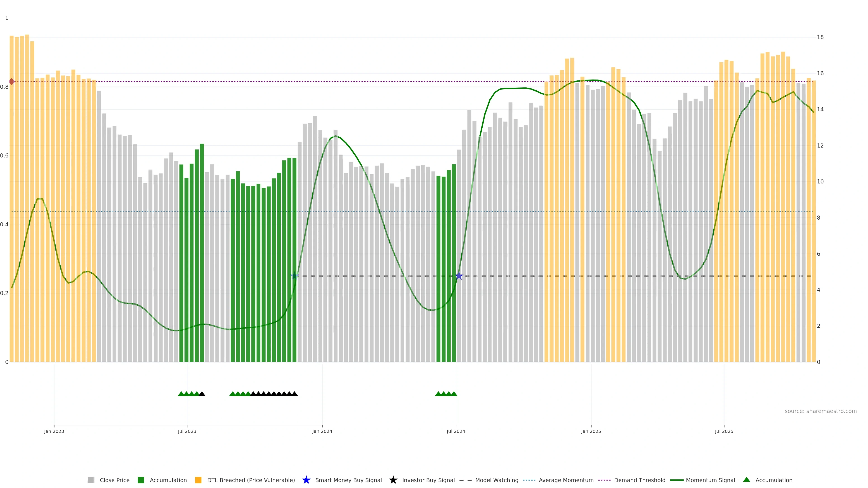Click the gray Close Price color swatch

[x=91, y=480]
